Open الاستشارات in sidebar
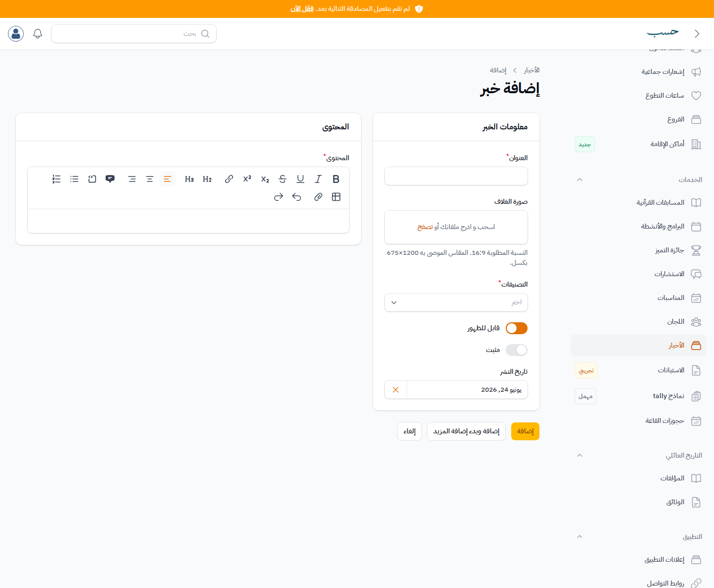The height and width of the screenshot is (588, 714). [x=638, y=274]
